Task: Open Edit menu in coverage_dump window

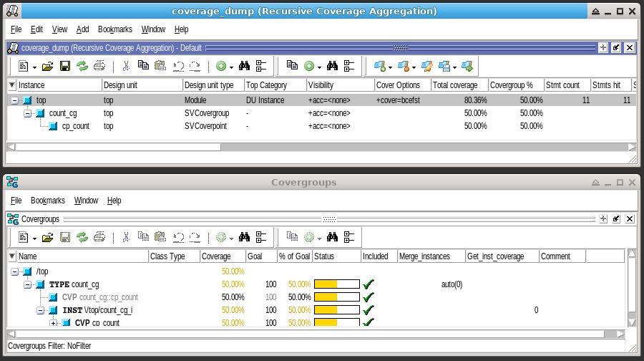Action: coord(36,29)
